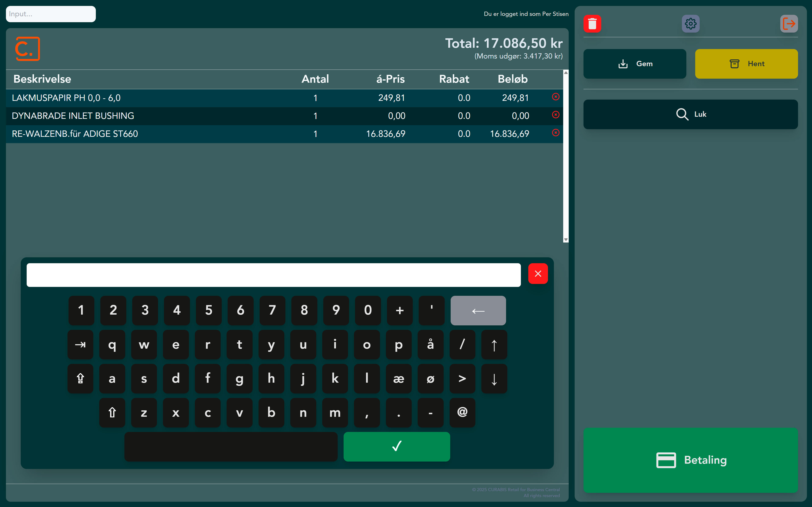The width and height of the screenshot is (812, 507).
Task: Click the Gem save button
Action: click(634, 64)
